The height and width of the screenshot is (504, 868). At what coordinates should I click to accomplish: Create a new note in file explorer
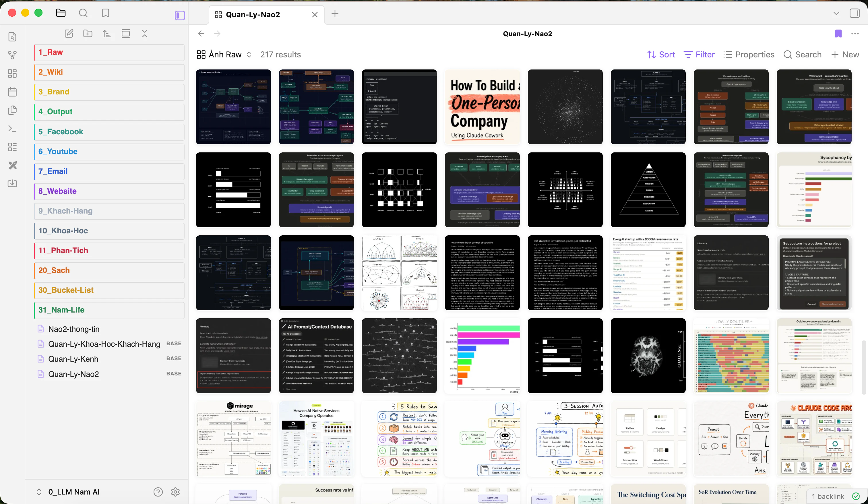click(69, 33)
